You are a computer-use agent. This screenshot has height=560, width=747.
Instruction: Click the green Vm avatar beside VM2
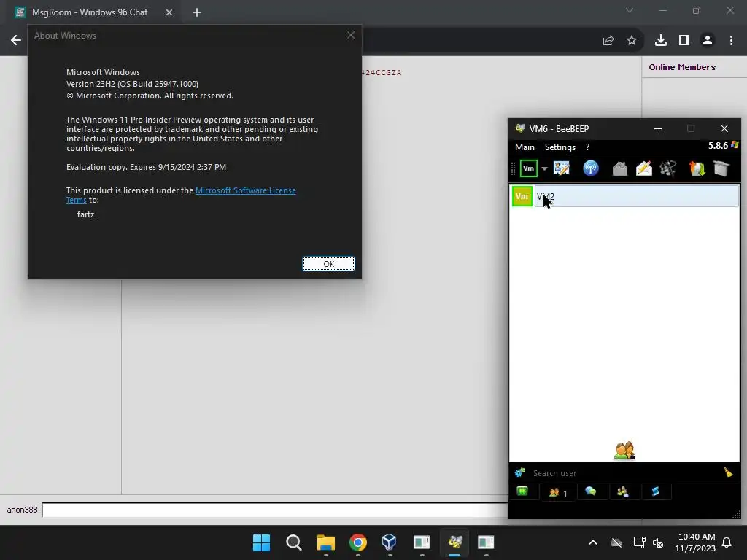click(522, 196)
